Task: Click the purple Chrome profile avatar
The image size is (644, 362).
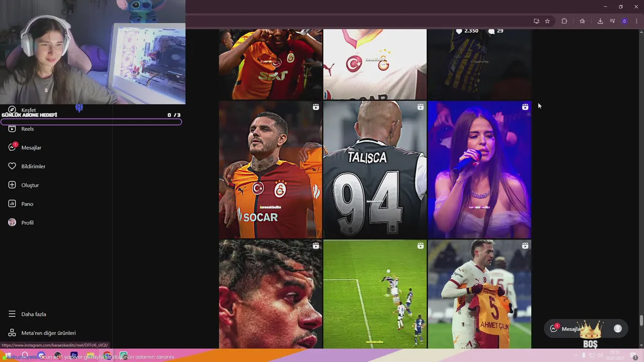Action: (x=624, y=21)
